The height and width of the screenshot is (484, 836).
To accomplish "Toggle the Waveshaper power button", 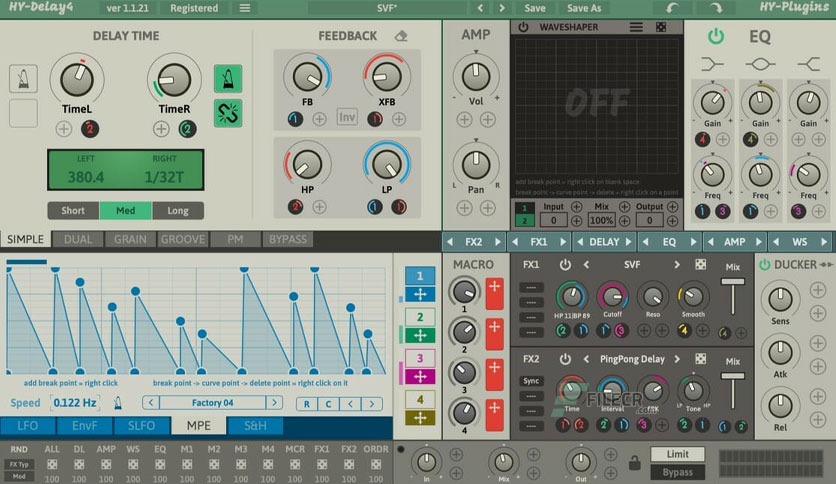I will point(523,27).
